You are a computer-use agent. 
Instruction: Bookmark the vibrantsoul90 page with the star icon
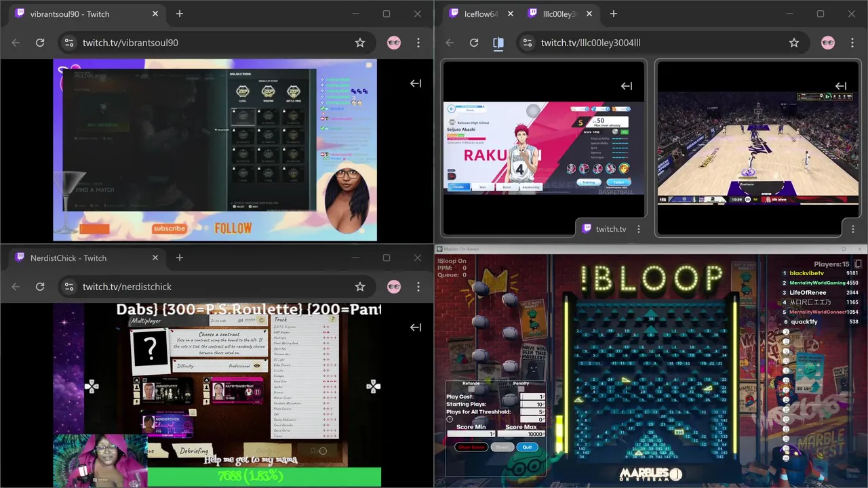360,43
